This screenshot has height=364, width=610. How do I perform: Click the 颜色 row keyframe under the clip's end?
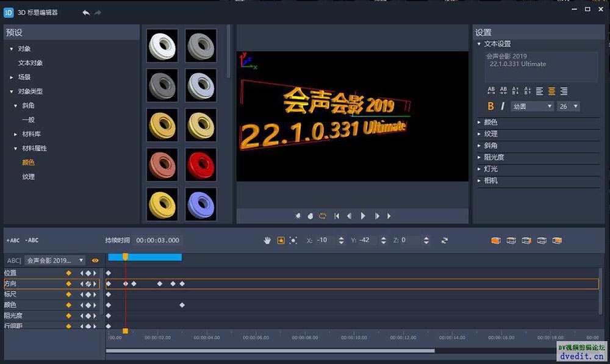(182, 305)
